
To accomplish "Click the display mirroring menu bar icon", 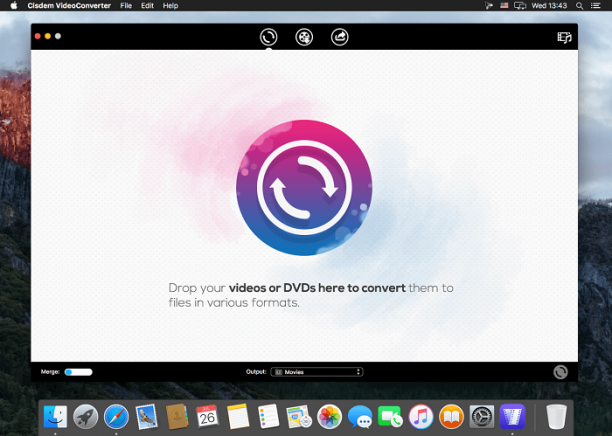I will click(x=520, y=5).
